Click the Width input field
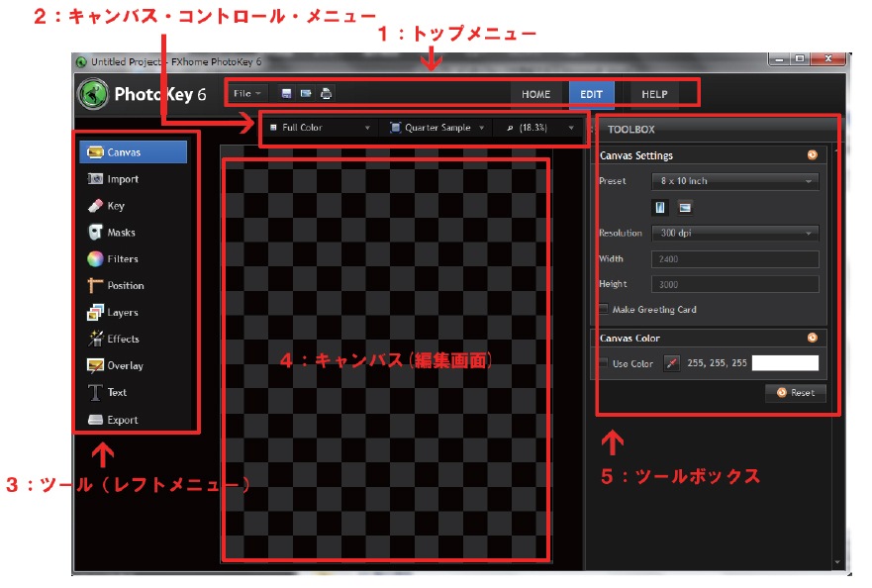 tap(734, 259)
